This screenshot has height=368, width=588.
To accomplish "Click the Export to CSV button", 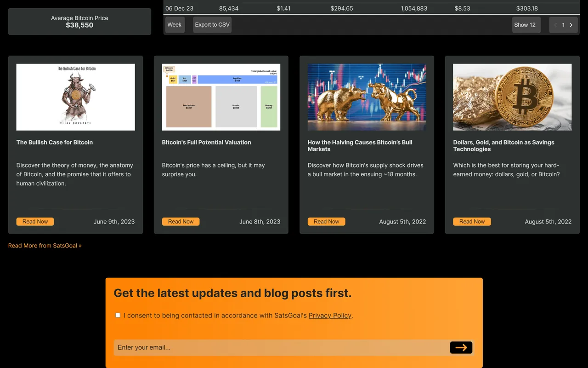I will tap(212, 25).
